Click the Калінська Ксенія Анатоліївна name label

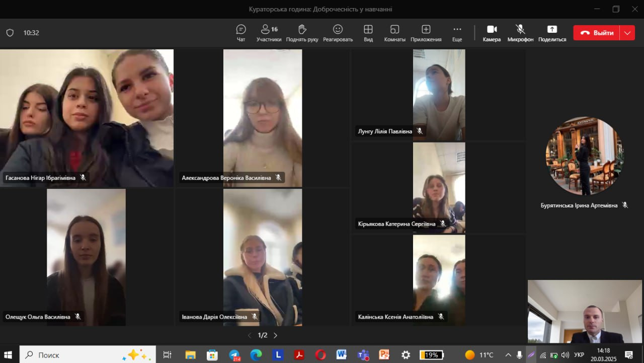pyautogui.click(x=395, y=317)
